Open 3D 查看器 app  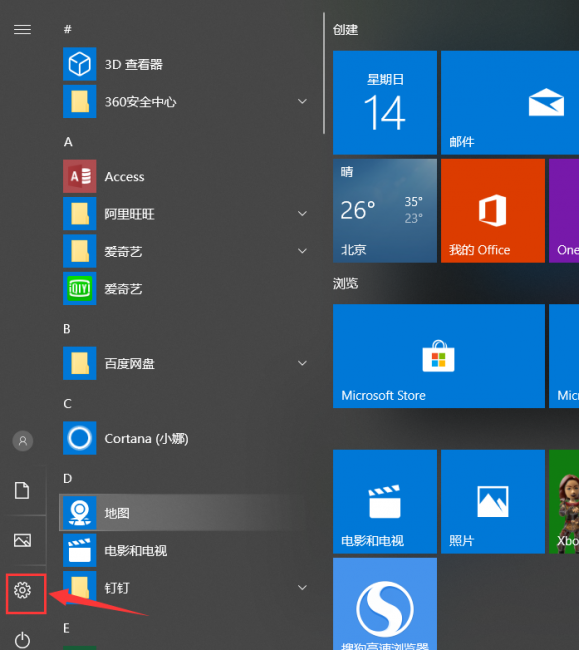(185, 64)
